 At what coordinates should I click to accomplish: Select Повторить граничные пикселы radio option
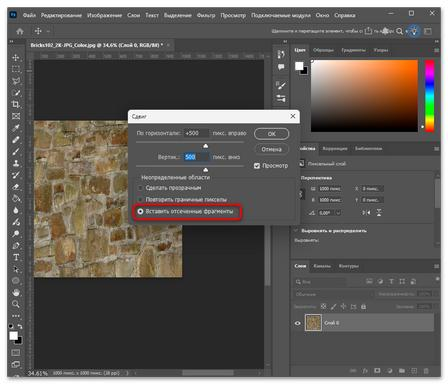tap(140, 199)
